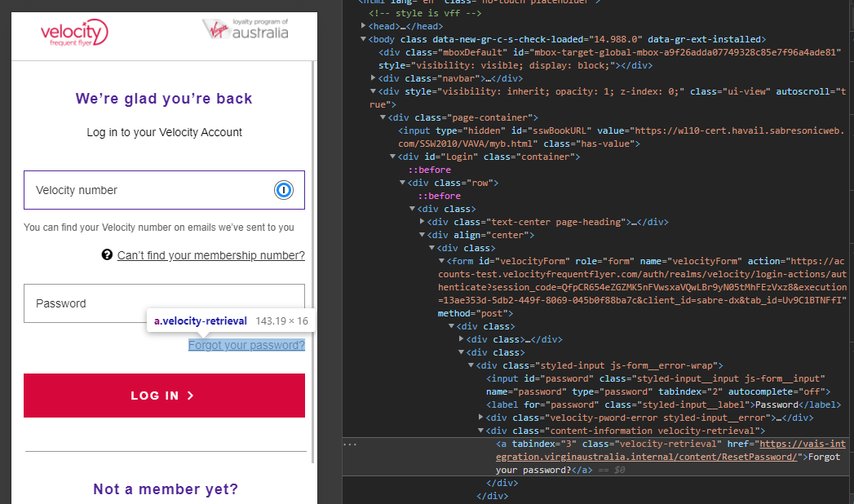The height and width of the screenshot is (504, 854).
Task: Click the 1Password icon in Velocity number field
Action: [x=284, y=190]
